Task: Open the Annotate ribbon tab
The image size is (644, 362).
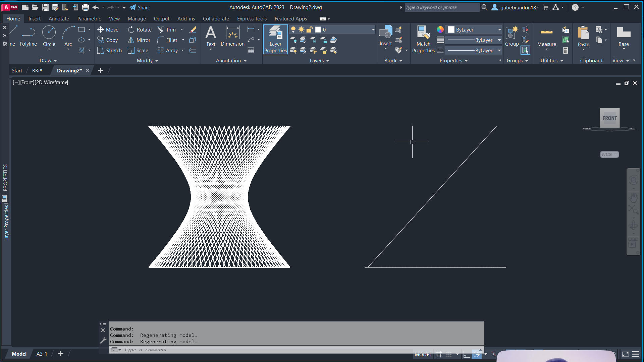Action: (x=59, y=19)
